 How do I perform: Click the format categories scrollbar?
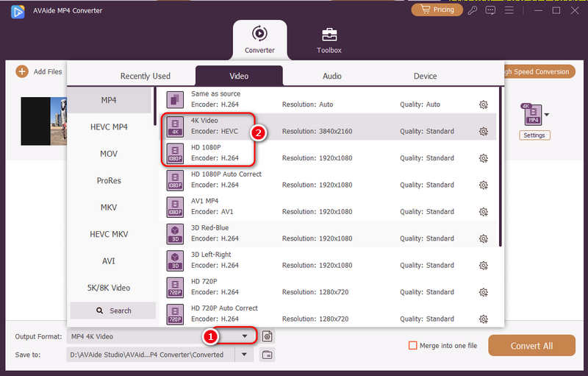pyautogui.click(x=155, y=107)
